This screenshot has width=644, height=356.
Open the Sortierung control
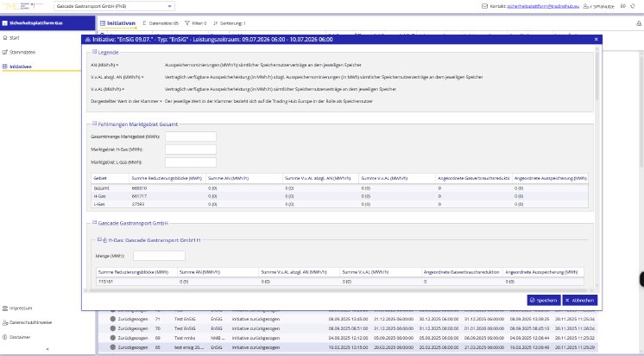pos(229,23)
